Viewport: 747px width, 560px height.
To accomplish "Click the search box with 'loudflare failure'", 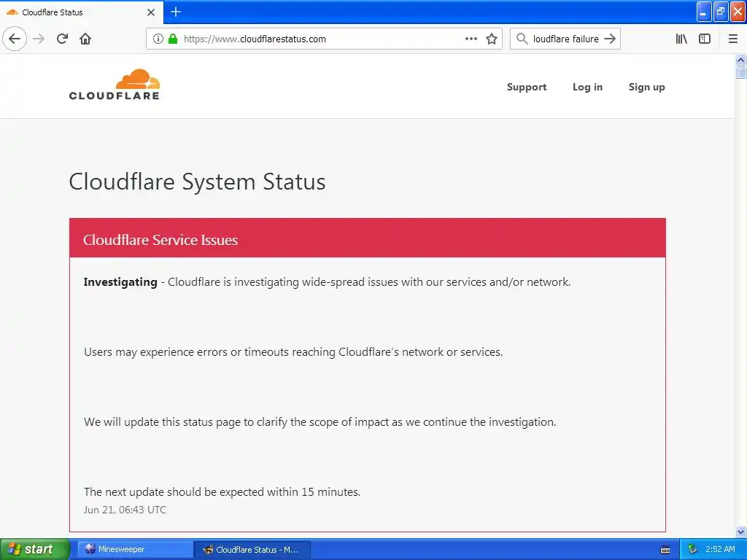I will point(565,39).
